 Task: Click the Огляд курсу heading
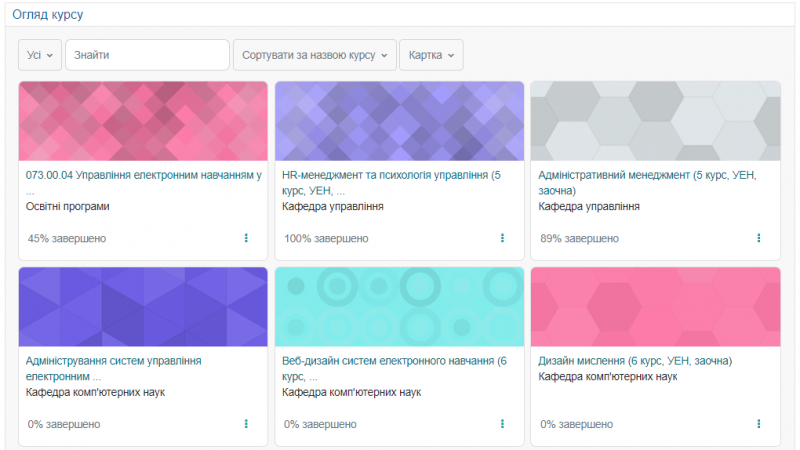click(x=48, y=15)
